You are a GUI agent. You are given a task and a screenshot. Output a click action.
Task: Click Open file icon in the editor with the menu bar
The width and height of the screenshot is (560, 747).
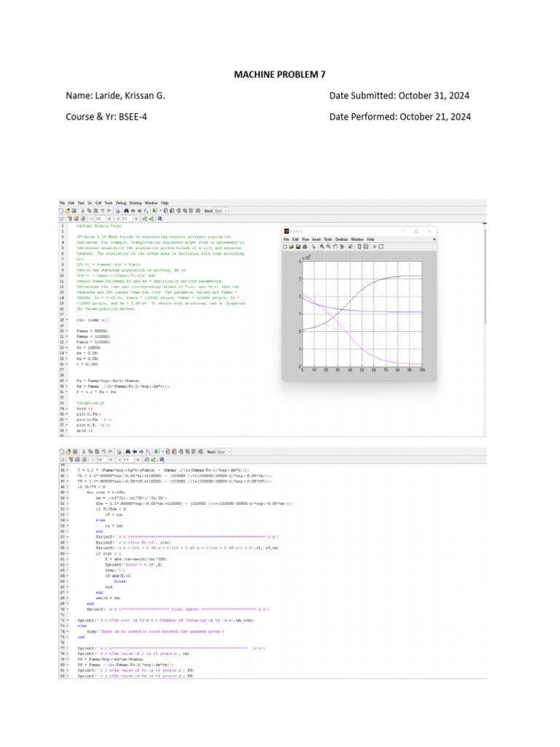tap(68, 211)
